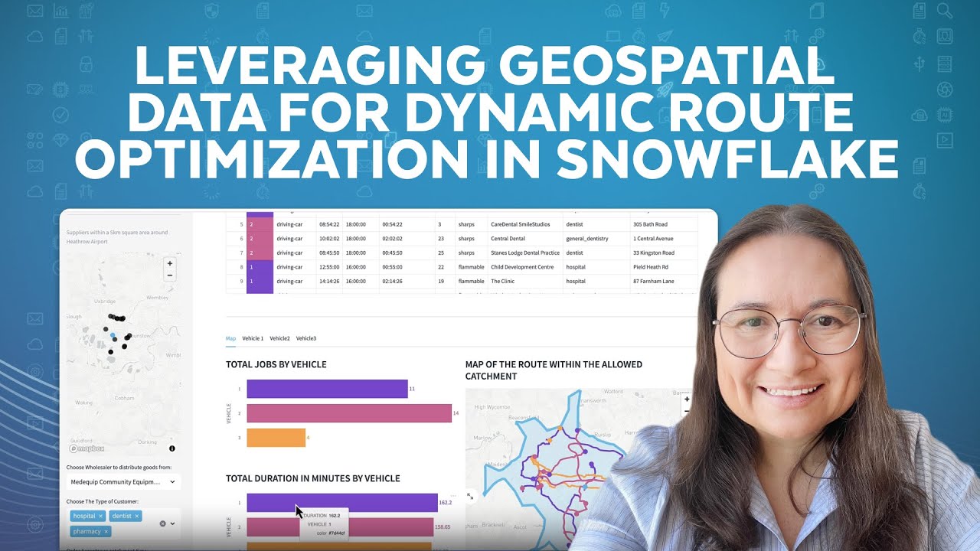The width and height of the screenshot is (980, 551).
Task: Open the Vehicle3 tab
Action: 306,338
